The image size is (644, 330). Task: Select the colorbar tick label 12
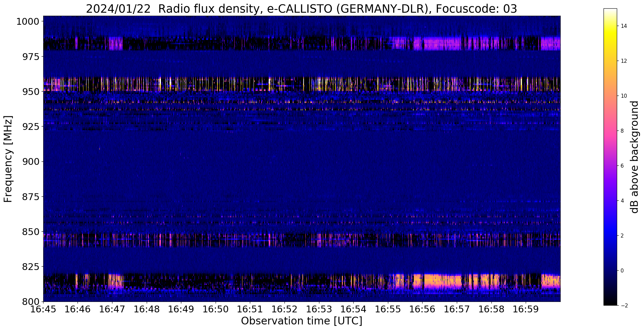pos(624,61)
